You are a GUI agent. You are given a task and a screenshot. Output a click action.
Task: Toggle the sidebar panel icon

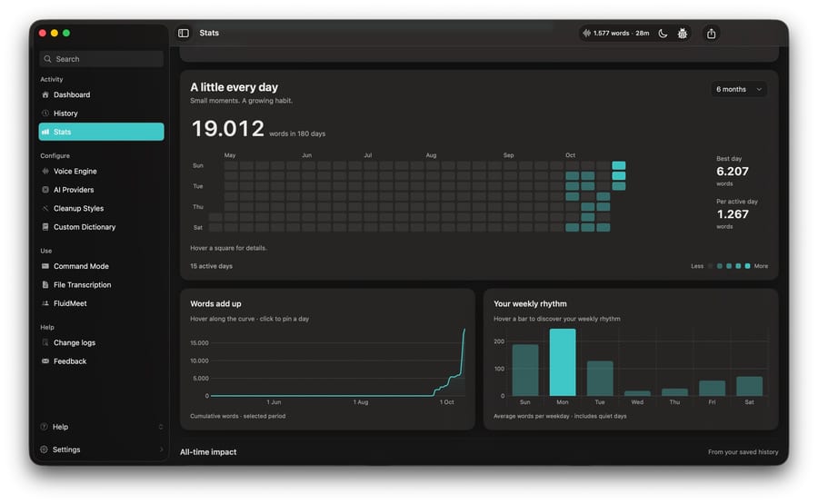coord(183,33)
